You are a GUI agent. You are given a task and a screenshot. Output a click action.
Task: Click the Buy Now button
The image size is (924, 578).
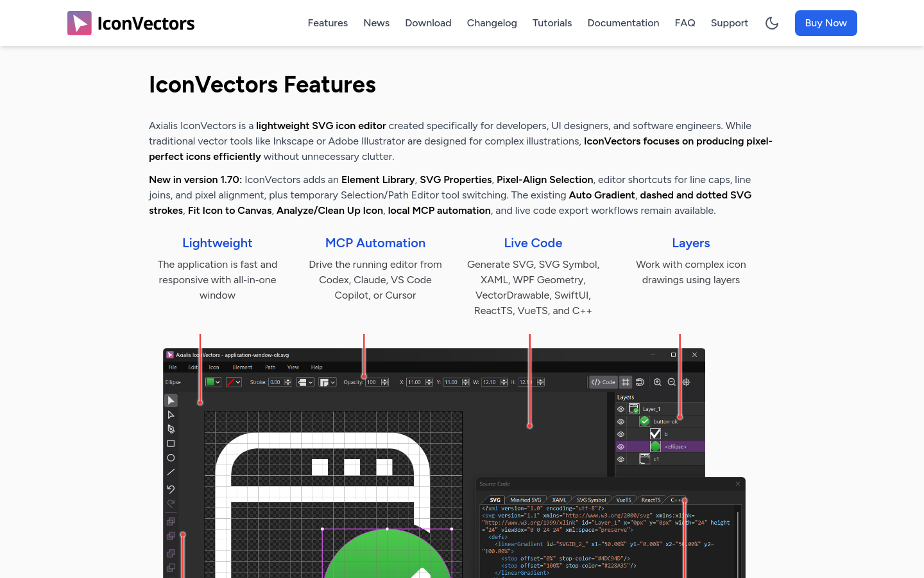point(826,23)
